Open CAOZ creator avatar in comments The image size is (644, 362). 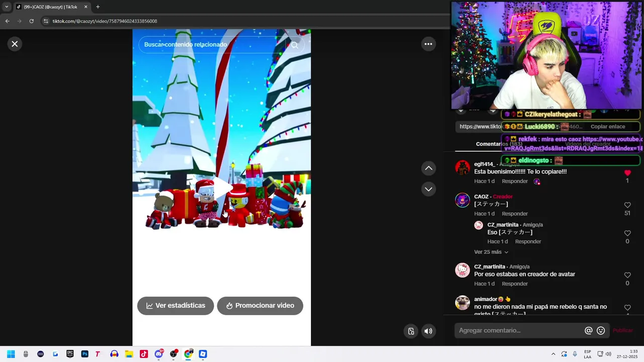tap(462, 200)
